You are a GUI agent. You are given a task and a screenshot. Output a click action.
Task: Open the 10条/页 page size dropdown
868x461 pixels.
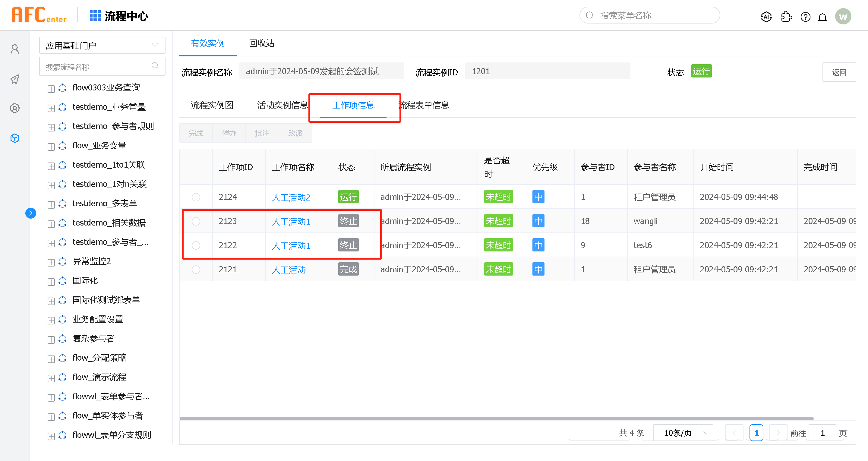coord(683,433)
